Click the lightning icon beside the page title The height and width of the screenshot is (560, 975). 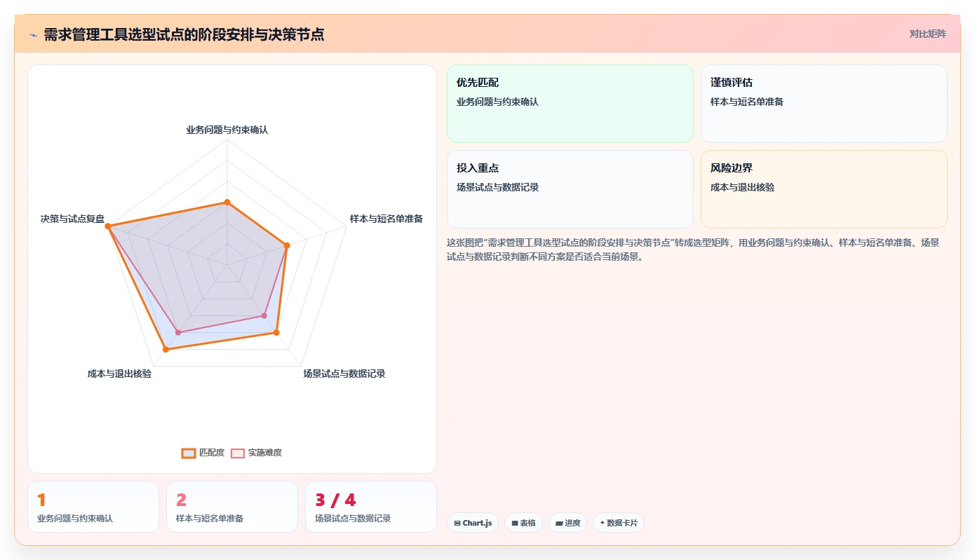pyautogui.click(x=33, y=35)
